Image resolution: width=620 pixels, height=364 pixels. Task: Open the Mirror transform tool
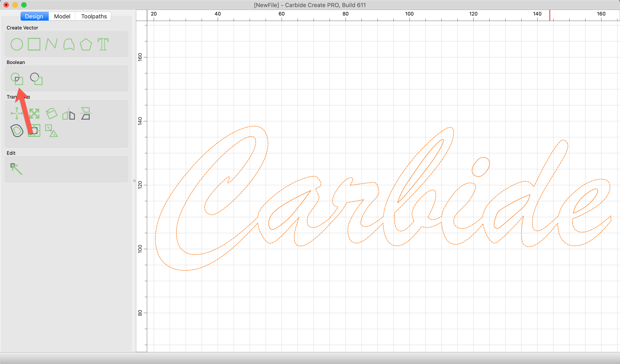(x=69, y=113)
